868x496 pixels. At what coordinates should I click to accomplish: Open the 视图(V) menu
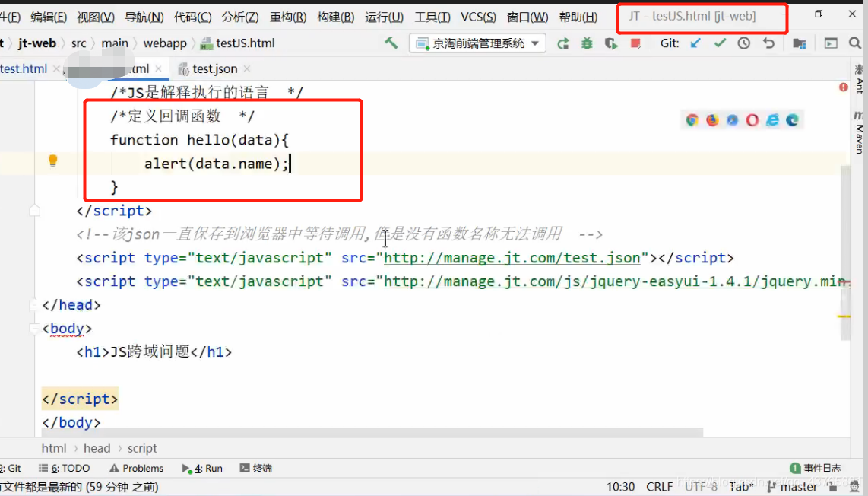95,17
